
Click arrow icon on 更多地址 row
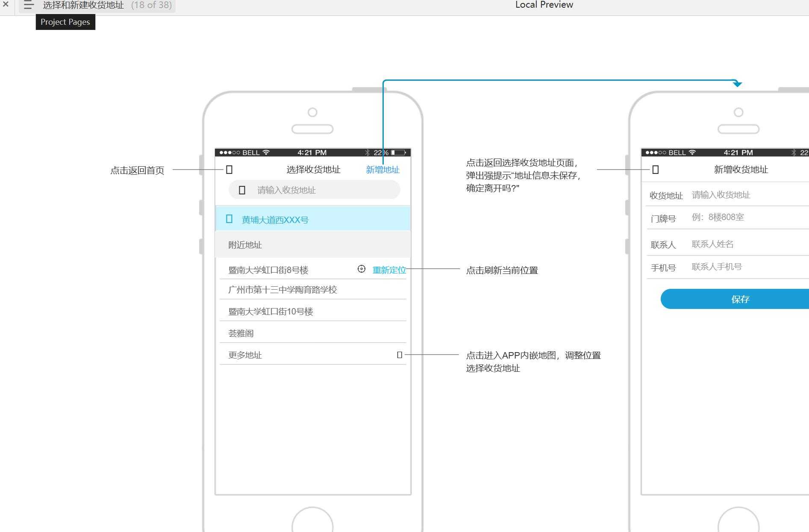point(400,355)
